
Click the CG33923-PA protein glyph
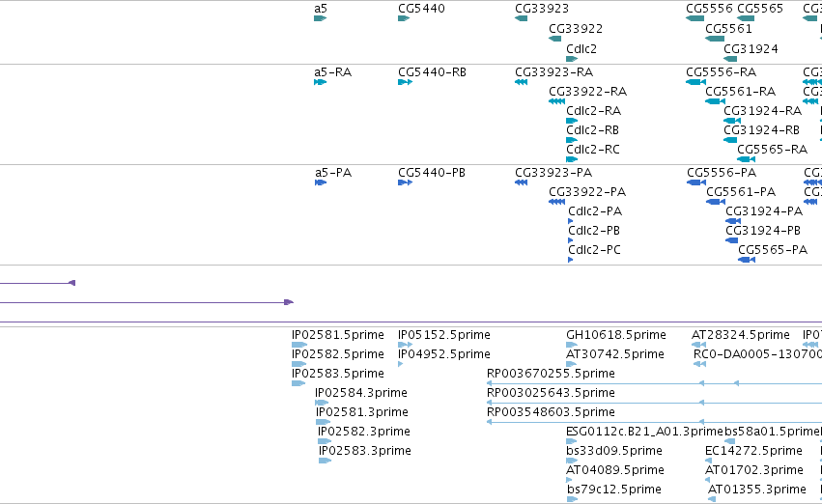[521, 182]
